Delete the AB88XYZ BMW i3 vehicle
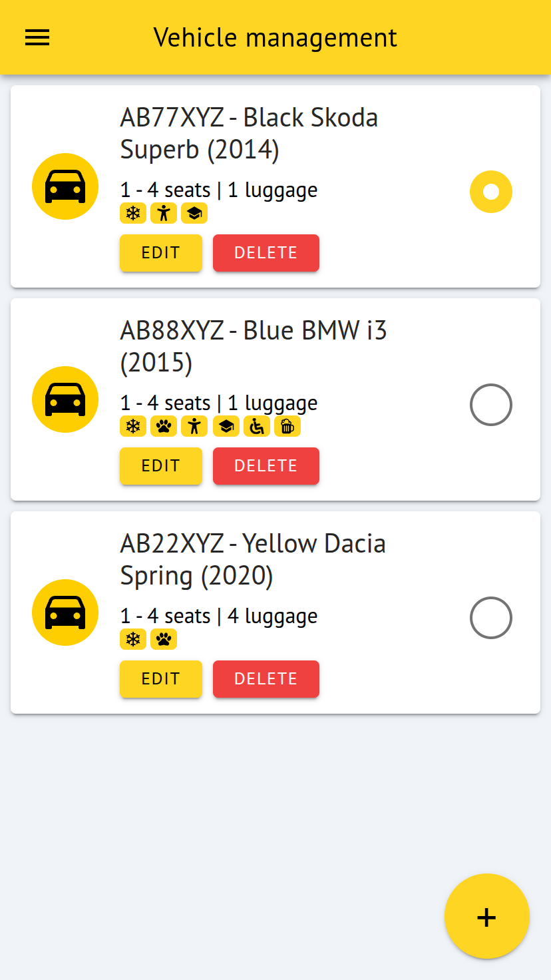 (x=266, y=466)
